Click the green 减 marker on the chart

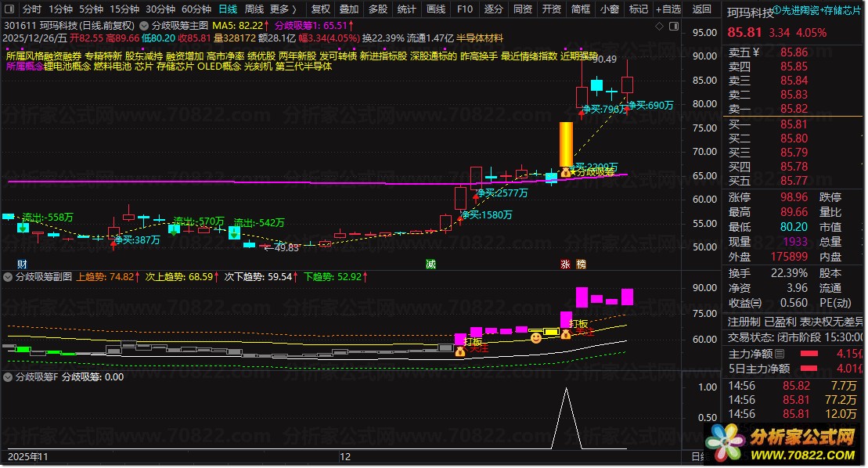pos(430,264)
